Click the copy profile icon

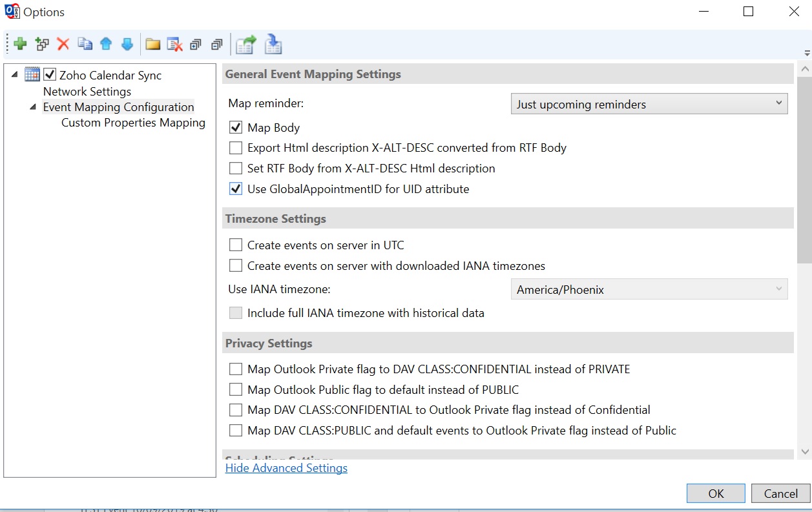tap(85, 44)
